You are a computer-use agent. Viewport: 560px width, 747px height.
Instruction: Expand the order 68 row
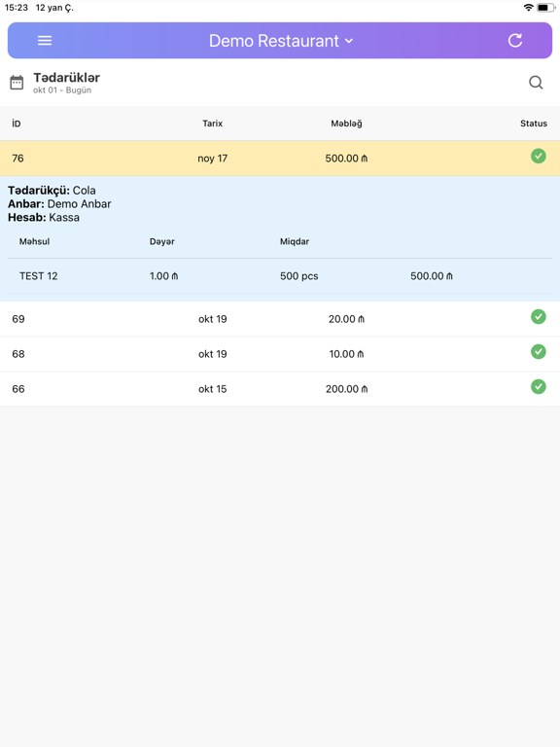tap(280, 354)
